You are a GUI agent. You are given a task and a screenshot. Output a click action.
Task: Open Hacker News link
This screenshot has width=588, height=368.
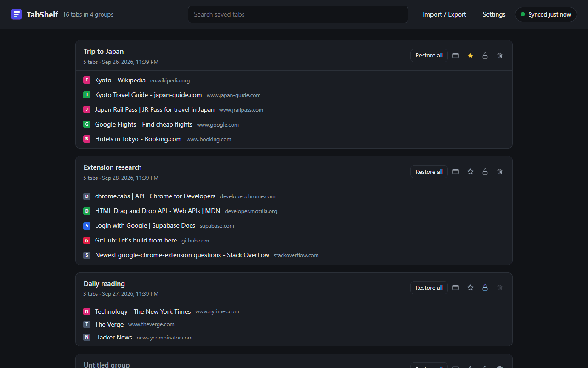(x=113, y=337)
